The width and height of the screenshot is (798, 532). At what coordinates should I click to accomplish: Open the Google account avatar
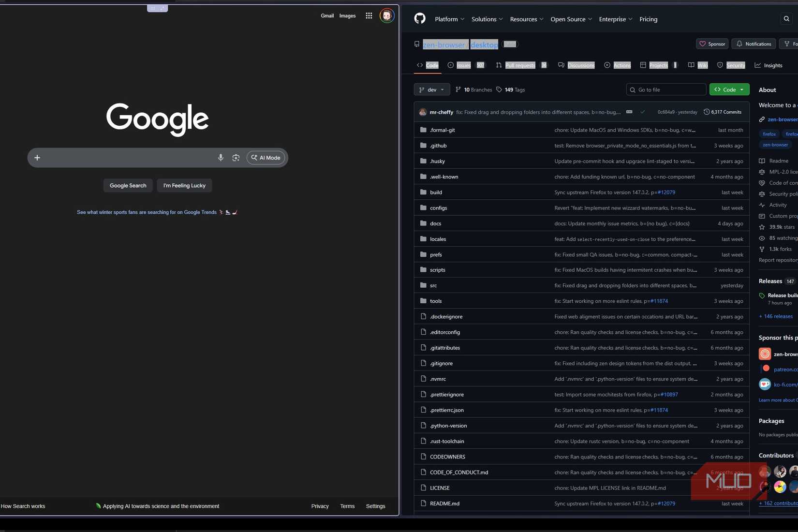[x=387, y=15]
